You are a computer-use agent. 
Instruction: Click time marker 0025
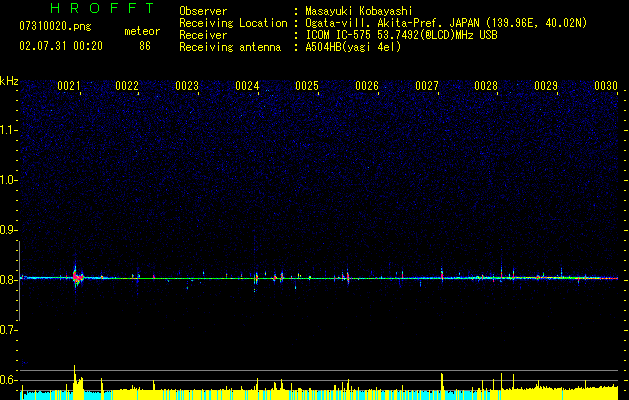coord(307,86)
